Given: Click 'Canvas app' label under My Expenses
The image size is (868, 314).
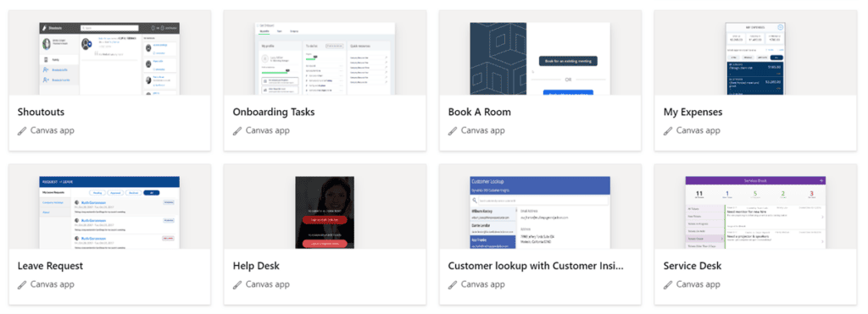Looking at the screenshot, I should 698,131.
